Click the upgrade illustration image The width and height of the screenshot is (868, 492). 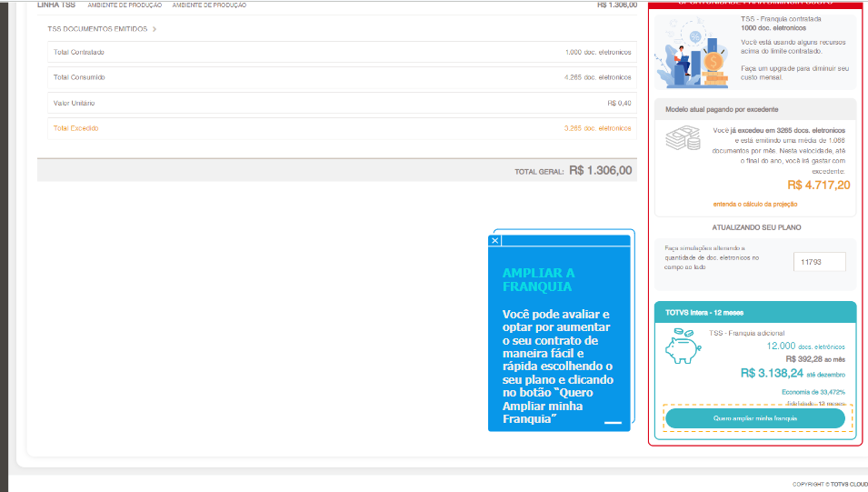[693, 52]
